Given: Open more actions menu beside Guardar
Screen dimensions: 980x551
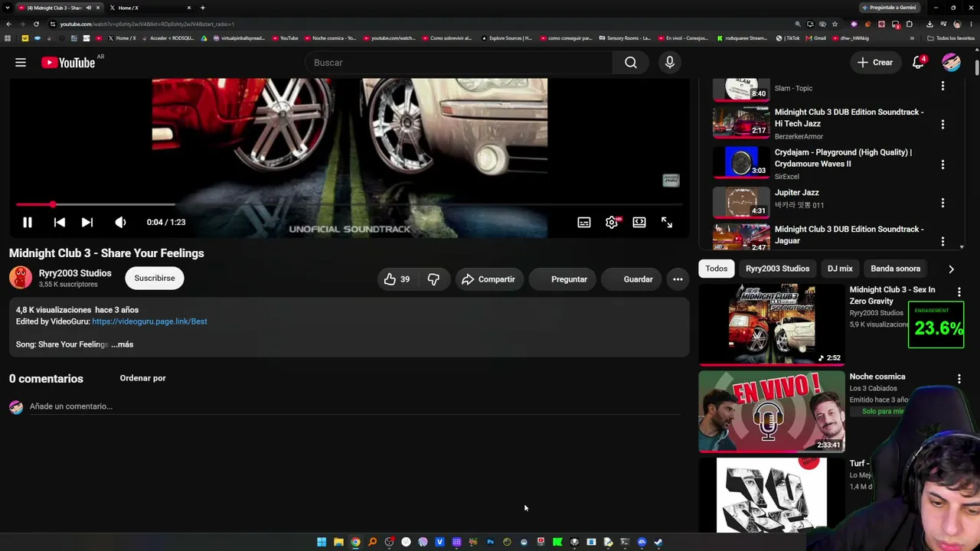Looking at the screenshot, I should click(x=678, y=279).
